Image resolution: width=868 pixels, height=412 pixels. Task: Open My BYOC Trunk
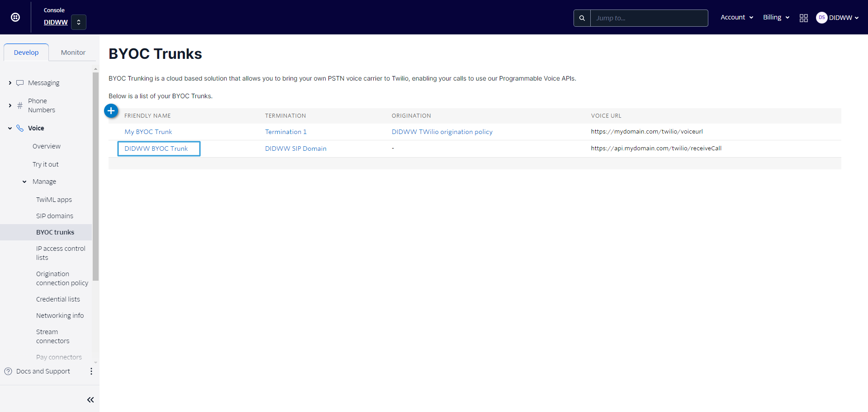click(x=148, y=132)
